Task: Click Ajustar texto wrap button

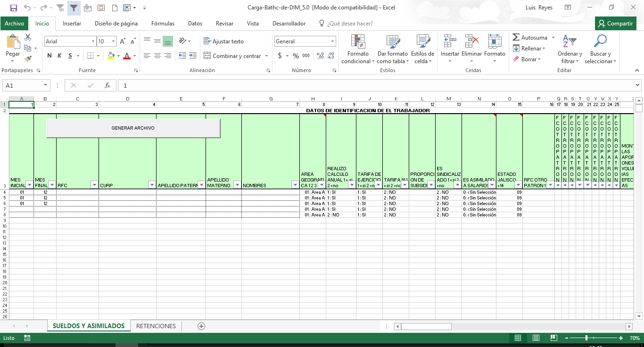Action: pos(223,41)
